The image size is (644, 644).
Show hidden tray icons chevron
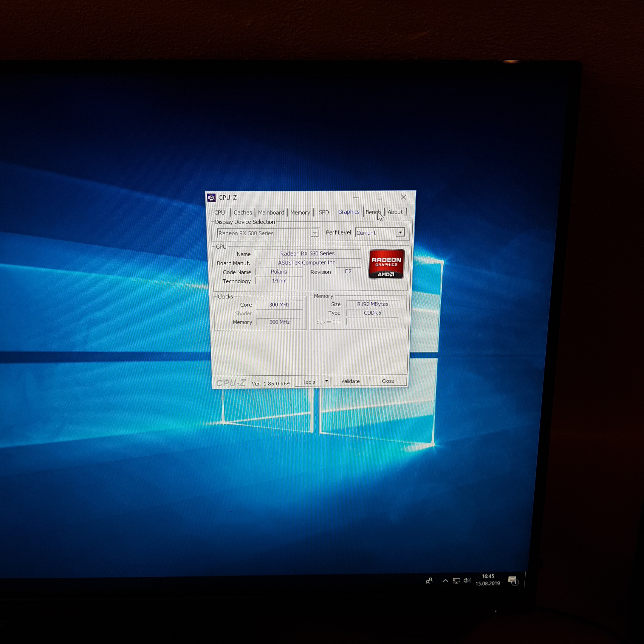pos(445,581)
